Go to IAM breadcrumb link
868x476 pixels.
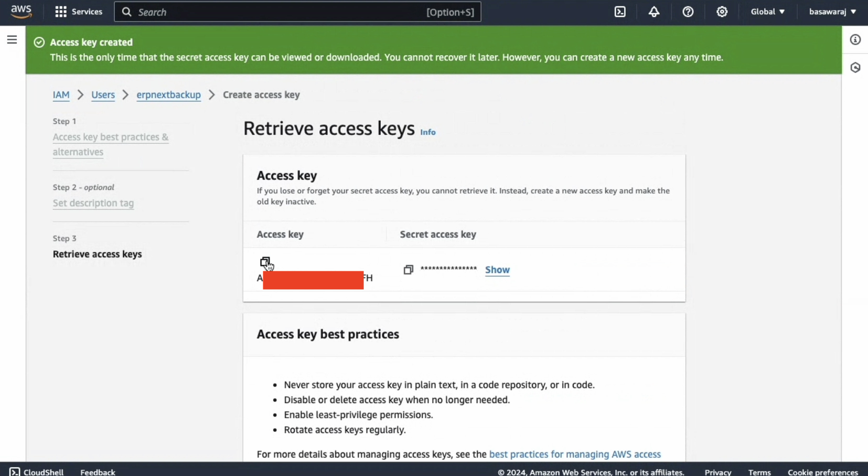[61, 95]
